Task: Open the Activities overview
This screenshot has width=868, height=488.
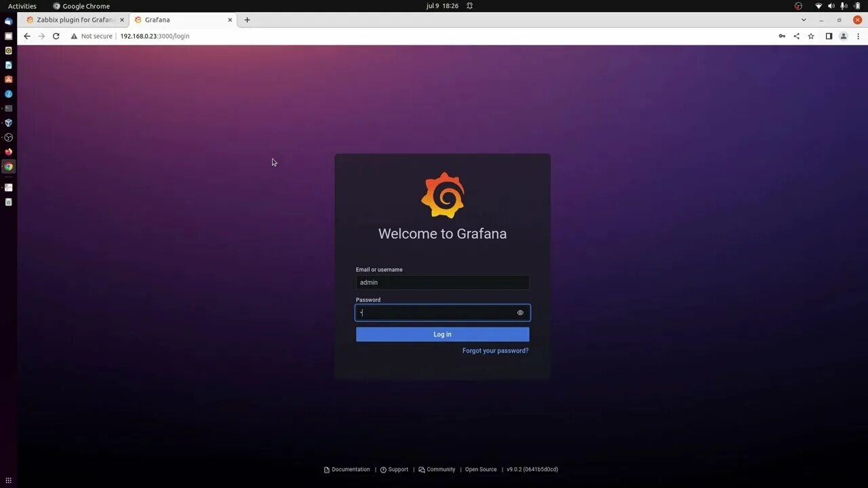Action: (x=22, y=6)
